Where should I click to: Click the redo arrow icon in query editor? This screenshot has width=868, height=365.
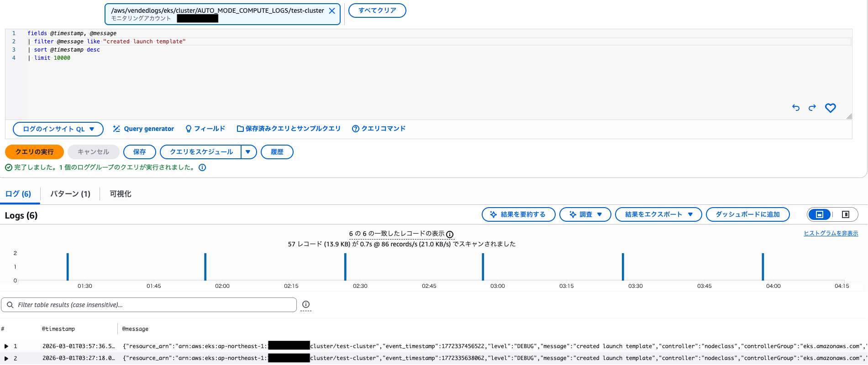pyautogui.click(x=812, y=108)
